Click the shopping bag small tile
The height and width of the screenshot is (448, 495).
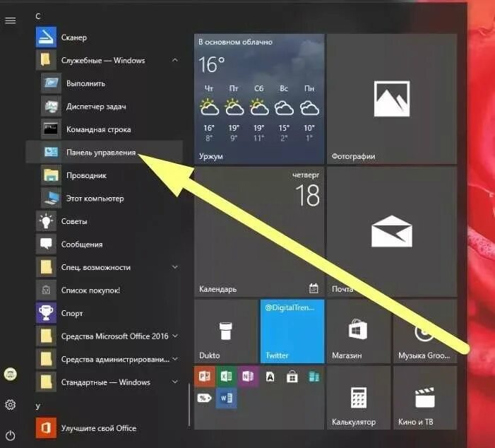[x=292, y=377]
